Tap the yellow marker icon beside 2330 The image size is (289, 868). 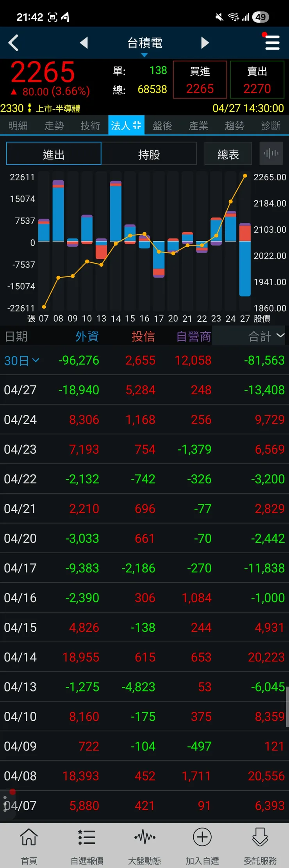[30, 108]
